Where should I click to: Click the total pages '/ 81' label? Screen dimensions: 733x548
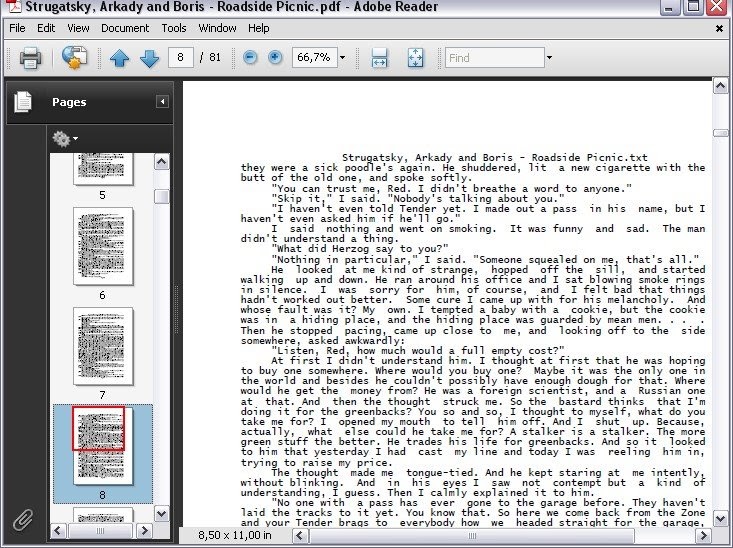[x=210, y=58]
